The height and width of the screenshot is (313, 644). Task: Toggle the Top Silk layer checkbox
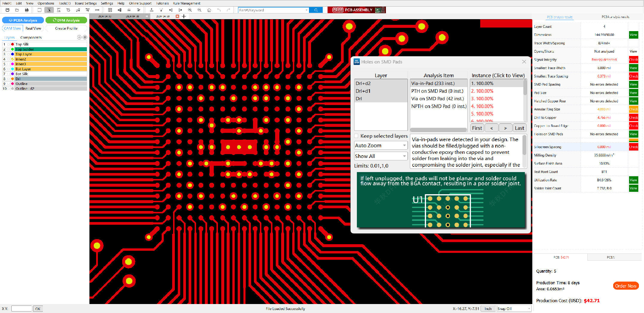(x=9, y=44)
